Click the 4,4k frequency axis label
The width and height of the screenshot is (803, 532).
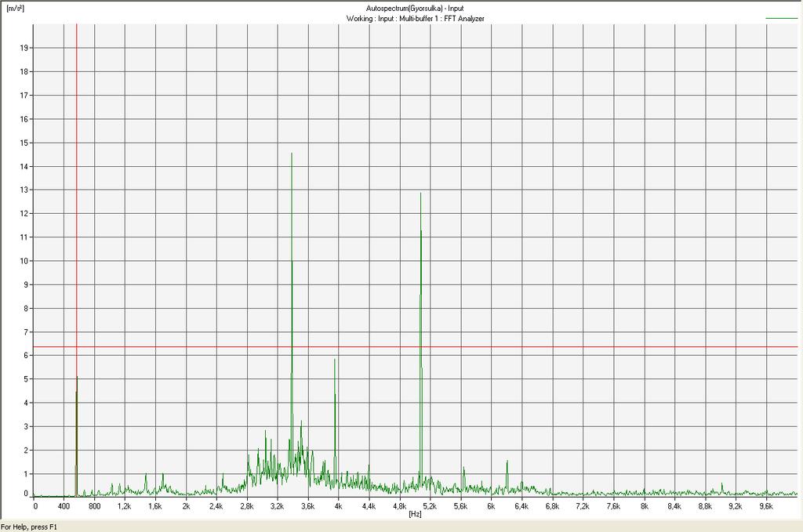pos(369,506)
